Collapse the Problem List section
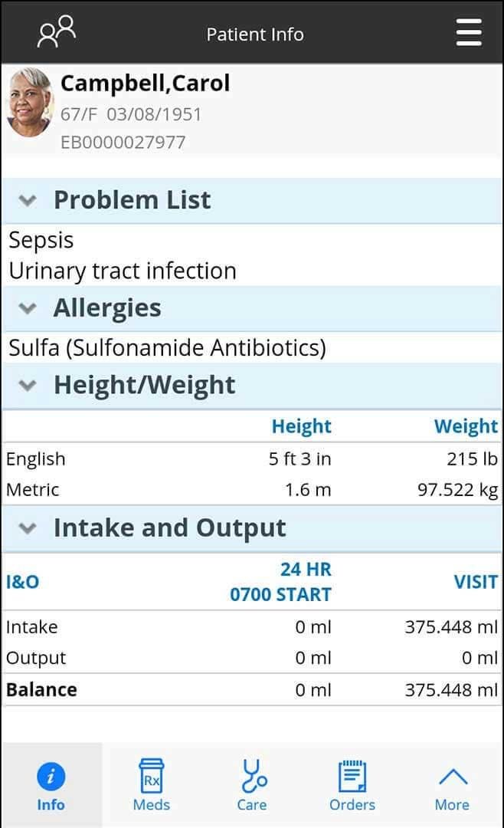 (x=28, y=201)
